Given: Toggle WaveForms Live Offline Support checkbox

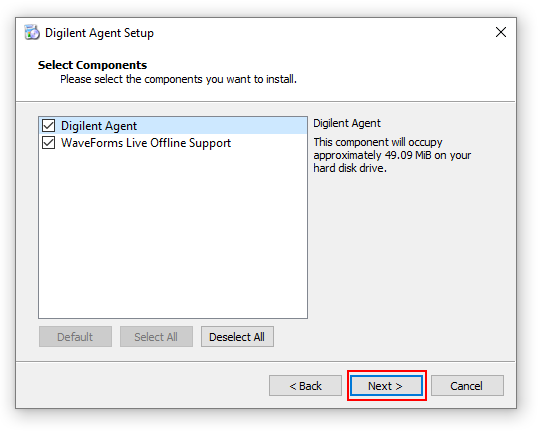Looking at the screenshot, I should pyautogui.click(x=48, y=142).
